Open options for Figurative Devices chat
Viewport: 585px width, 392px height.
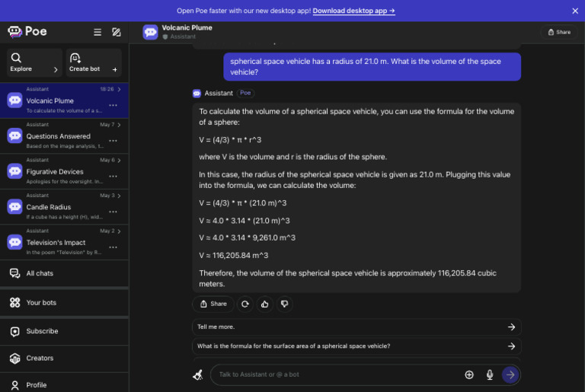[113, 177]
